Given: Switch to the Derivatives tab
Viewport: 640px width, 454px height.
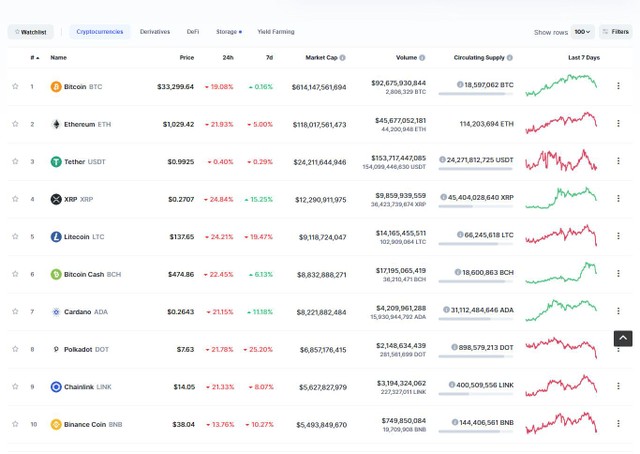Looking at the screenshot, I should (x=155, y=32).
